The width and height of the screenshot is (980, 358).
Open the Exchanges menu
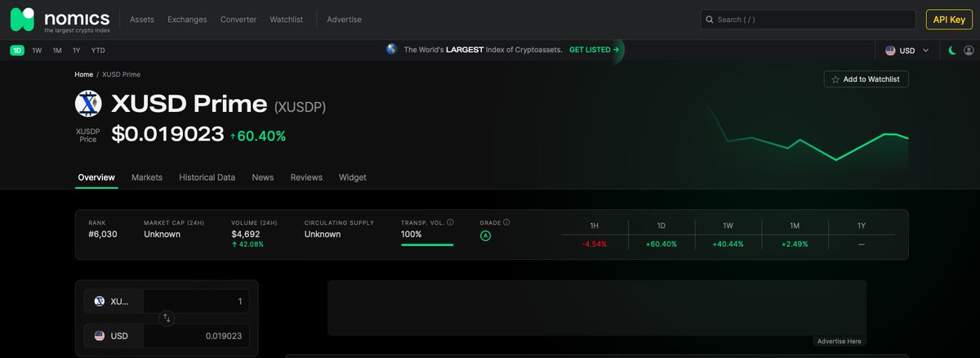[187, 20]
